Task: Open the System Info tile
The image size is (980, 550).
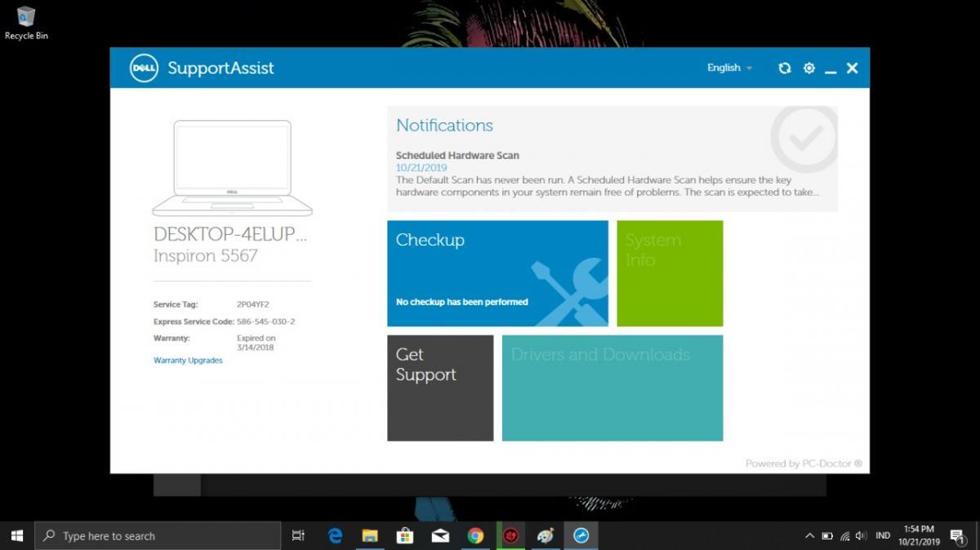Action: [x=669, y=273]
